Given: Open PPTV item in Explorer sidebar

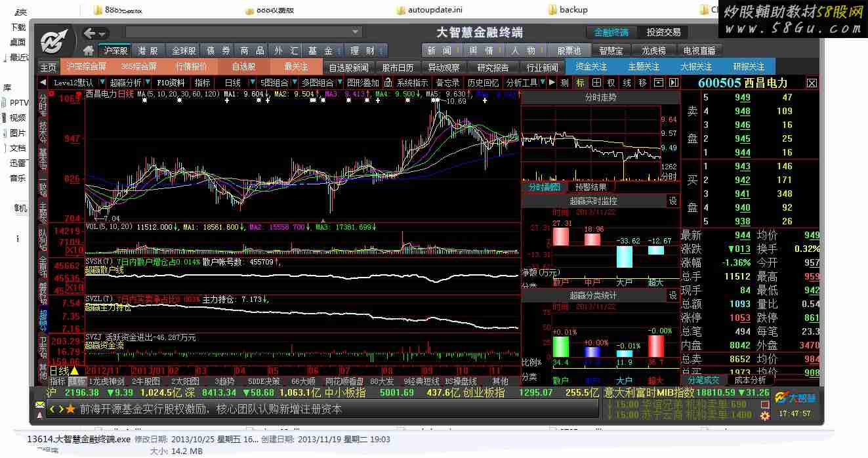Looking at the screenshot, I should click(18, 102).
